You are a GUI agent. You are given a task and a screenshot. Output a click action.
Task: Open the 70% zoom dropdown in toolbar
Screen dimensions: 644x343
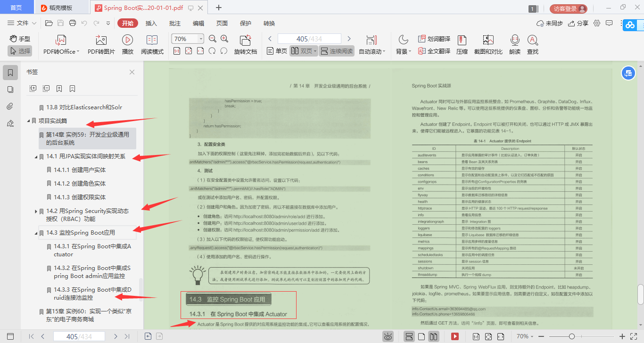coord(201,39)
